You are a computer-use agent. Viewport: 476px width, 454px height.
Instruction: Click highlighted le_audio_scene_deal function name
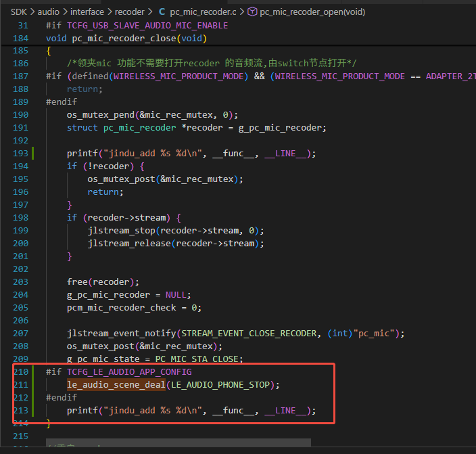click(116, 385)
